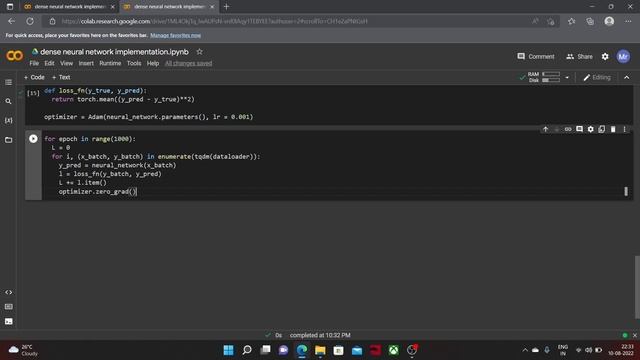Add a new Code cell
Viewport: 640px width, 360px height.
coord(34,77)
